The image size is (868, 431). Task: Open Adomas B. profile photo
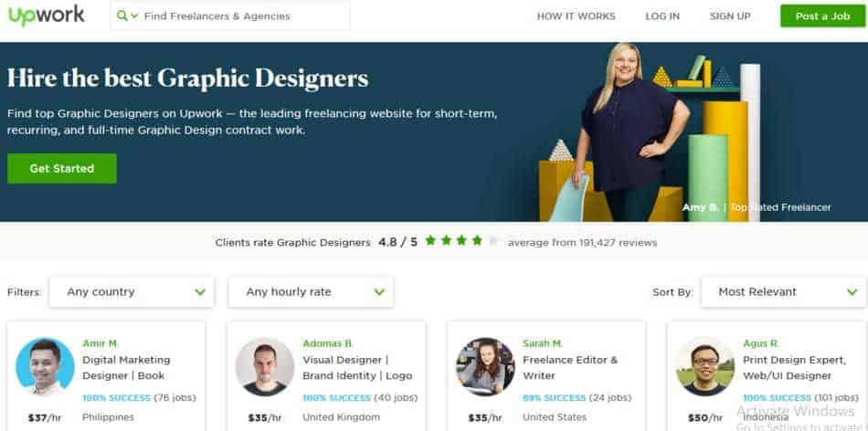(x=265, y=366)
